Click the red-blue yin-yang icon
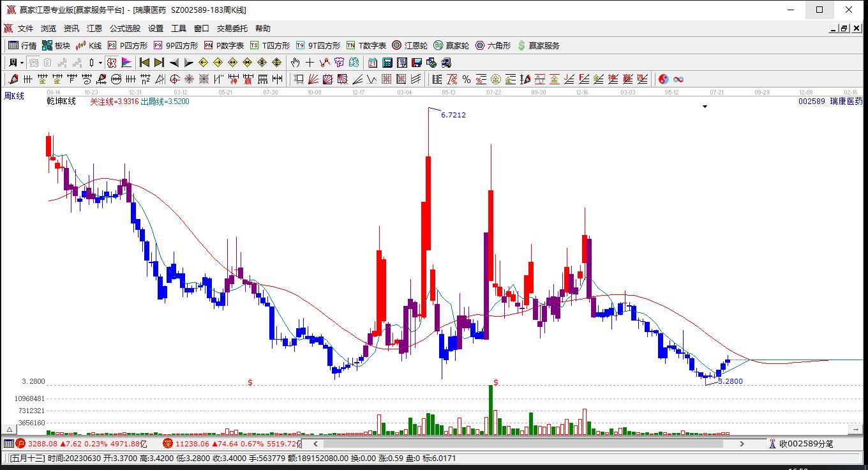 tap(664, 79)
